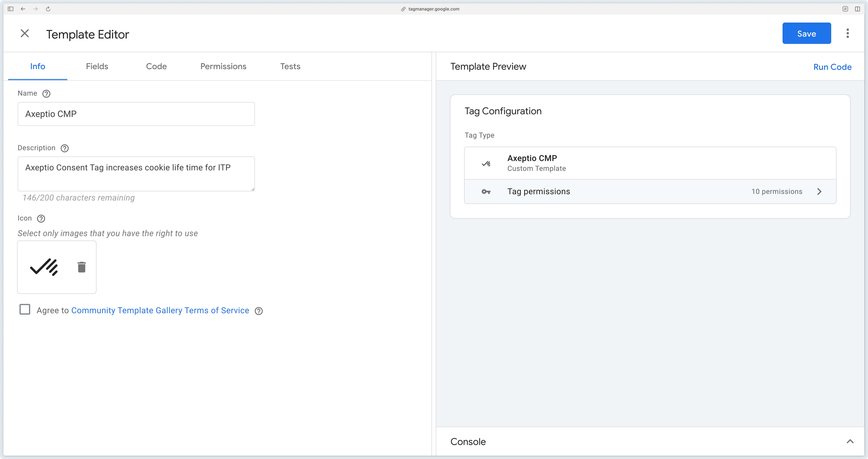The image size is (868, 459).
Task: Click the help icon next to Name
Action: click(x=46, y=94)
